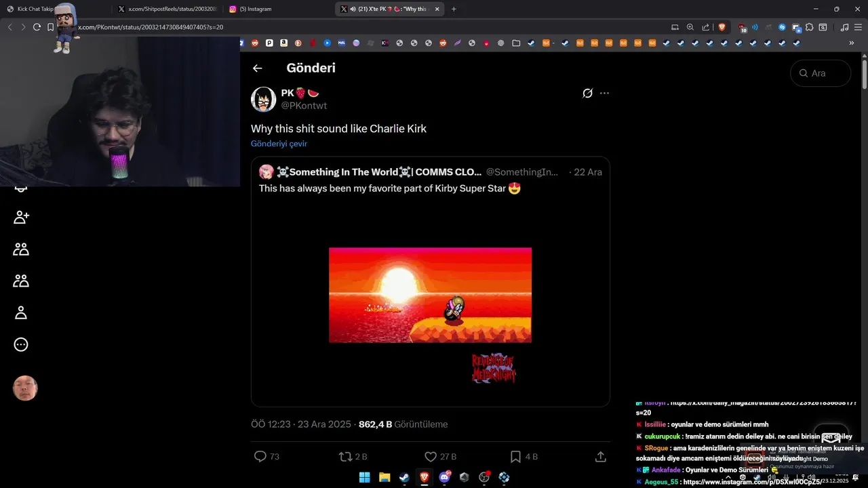Open the account avatar in sidebar
The image size is (868, 488).
tap(25, 388)
